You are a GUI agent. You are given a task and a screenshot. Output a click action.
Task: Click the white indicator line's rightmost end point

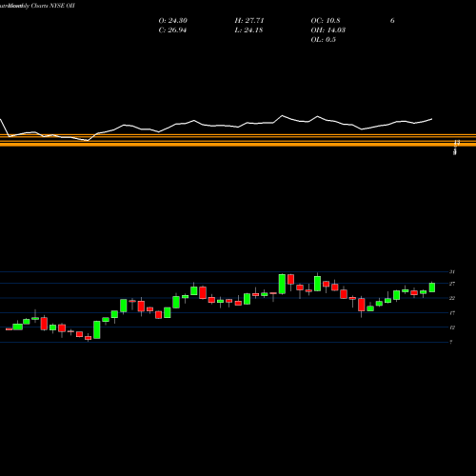click(x=431, y=119)
